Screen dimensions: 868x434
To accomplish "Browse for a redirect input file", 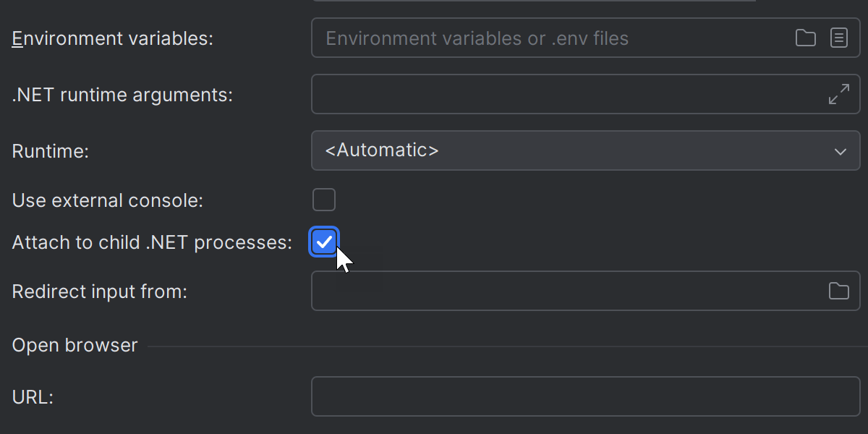I will tap(838, 291).
